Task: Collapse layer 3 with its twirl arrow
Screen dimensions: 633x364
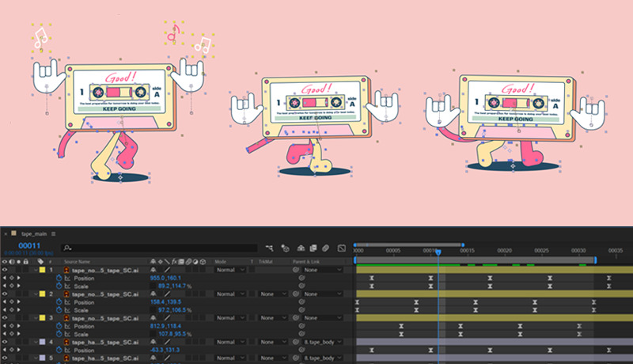Action: coord(36,318)
